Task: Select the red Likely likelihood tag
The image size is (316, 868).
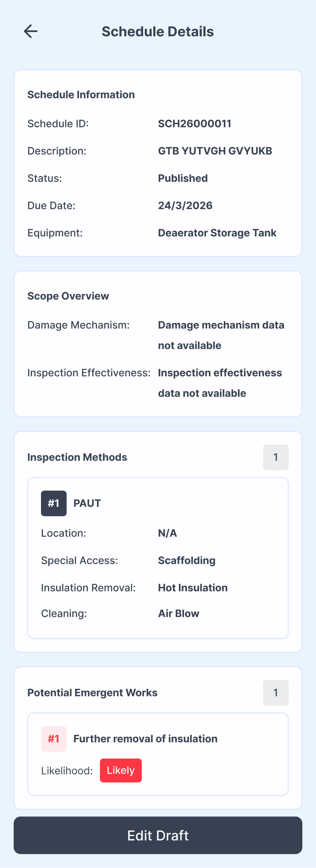Action: point(121,770)
